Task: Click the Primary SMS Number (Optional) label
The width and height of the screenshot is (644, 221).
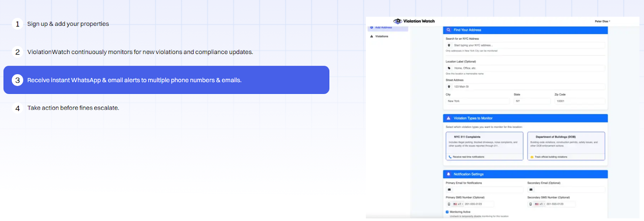Action: [465, 198]
